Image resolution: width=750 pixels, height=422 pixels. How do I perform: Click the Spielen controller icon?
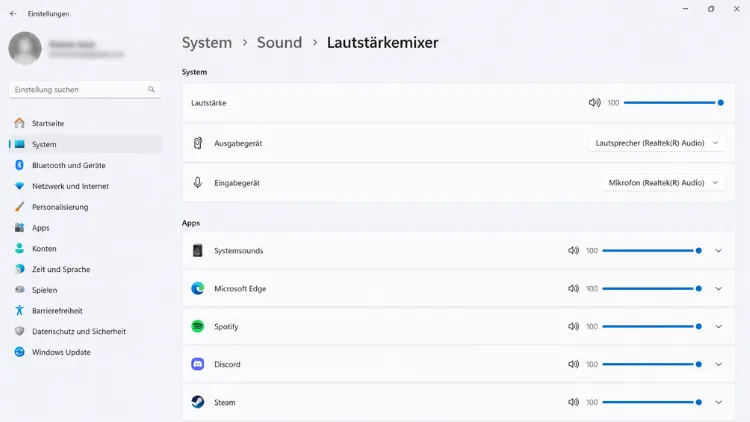[x=19, y=290]
